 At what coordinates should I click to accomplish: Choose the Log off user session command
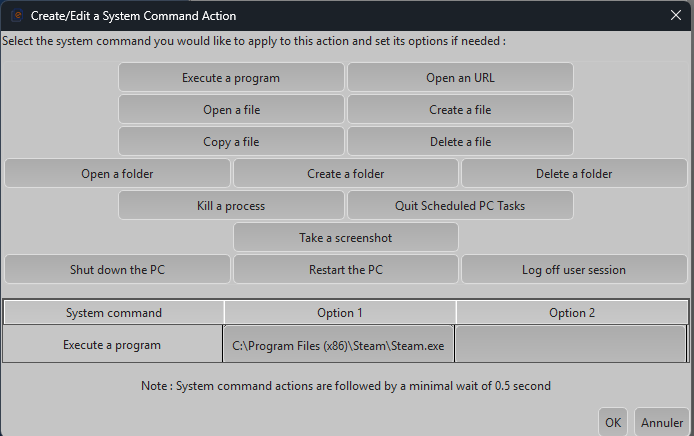574,270
